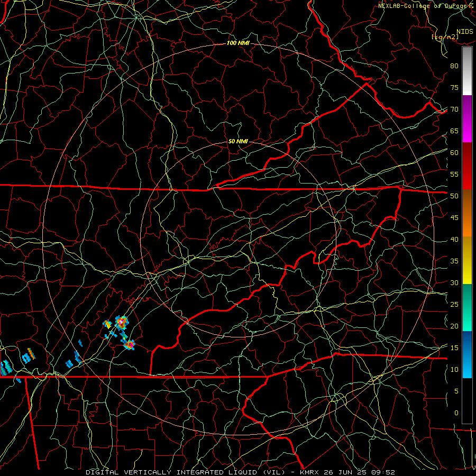
Task: Click the "70" value on the VIL scale
Action: pyautogui.click(x=454, y=109)
